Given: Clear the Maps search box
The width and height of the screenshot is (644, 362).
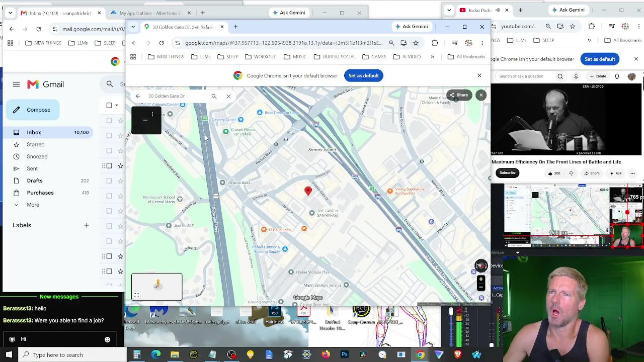Looking at the screenshot, I should pyautogui.click(x=228, y=96).
